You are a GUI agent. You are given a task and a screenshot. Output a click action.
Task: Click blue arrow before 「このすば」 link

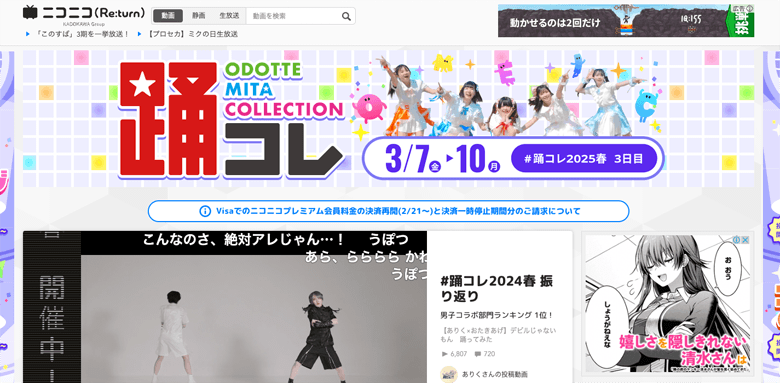pyautogui.click(x=28, y=34)
